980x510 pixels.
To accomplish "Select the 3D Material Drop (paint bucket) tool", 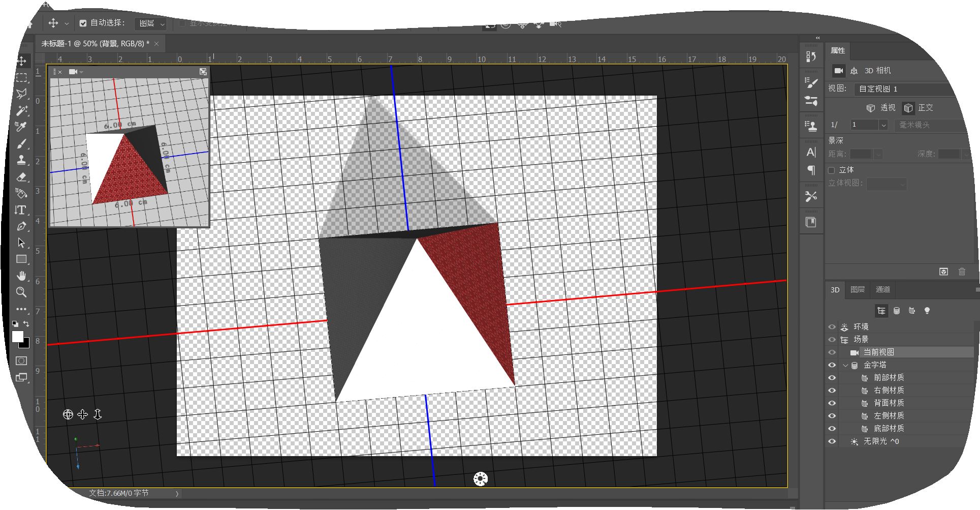I will pos(21,193).
